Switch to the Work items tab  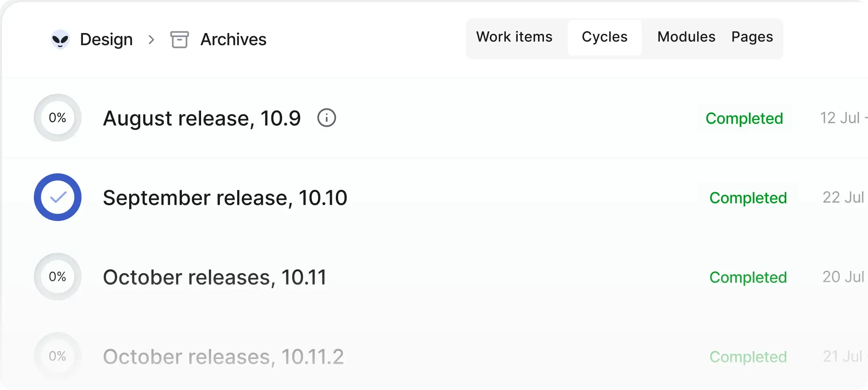tap(514, 37)
